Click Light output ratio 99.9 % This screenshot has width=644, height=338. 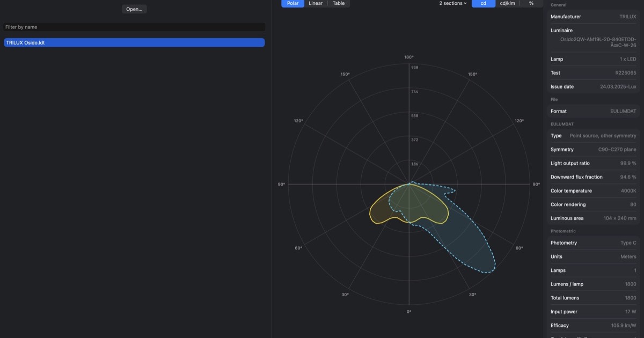pyautogui.click(x=628, y=163)
